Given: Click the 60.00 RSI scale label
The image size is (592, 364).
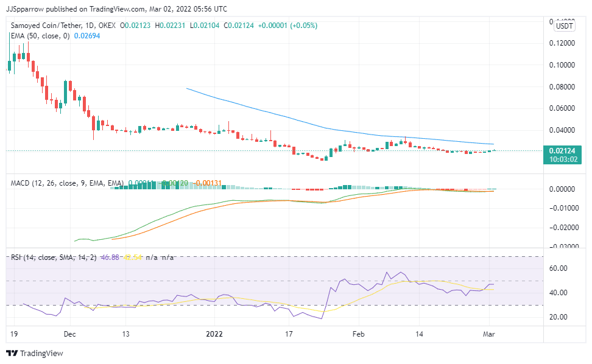Looking at the screenshot, I should [559, 268].
